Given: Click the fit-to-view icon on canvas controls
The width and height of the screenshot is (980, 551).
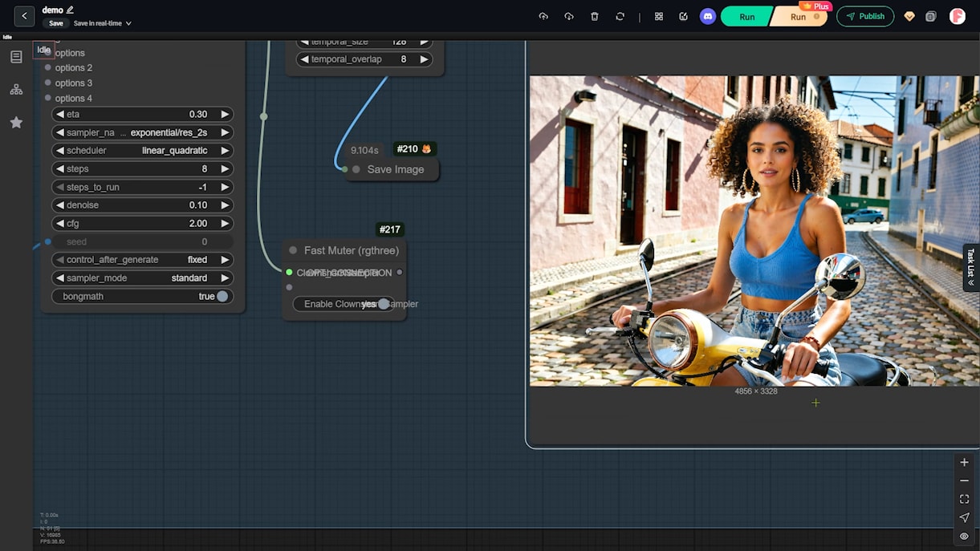Looking at the screenshot, I should [964, 499].
